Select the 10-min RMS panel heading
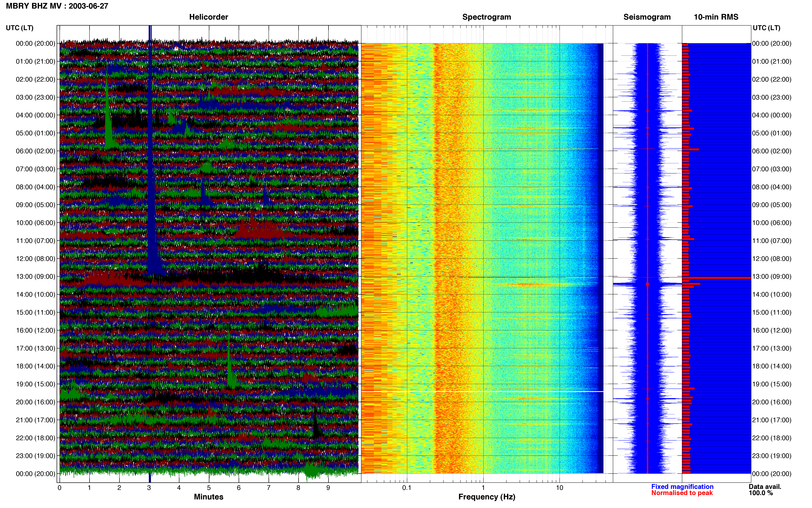The height and width of the screenshot is (508, 812). [x=716, y=17]
